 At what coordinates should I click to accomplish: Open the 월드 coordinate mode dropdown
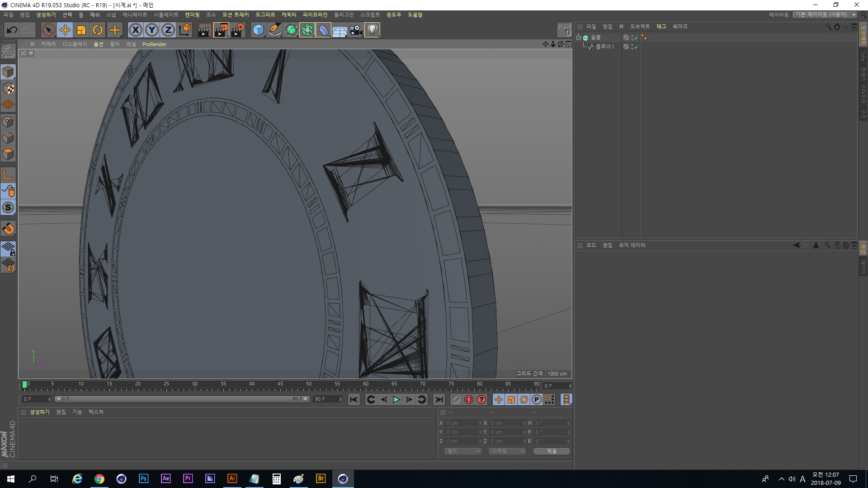(x=462, y=451)
